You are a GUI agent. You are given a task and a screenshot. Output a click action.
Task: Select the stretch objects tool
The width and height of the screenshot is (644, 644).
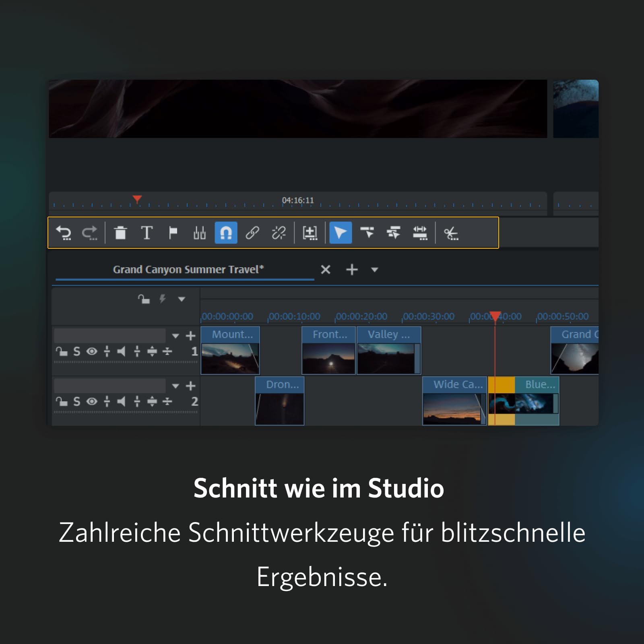click(420, 233)
